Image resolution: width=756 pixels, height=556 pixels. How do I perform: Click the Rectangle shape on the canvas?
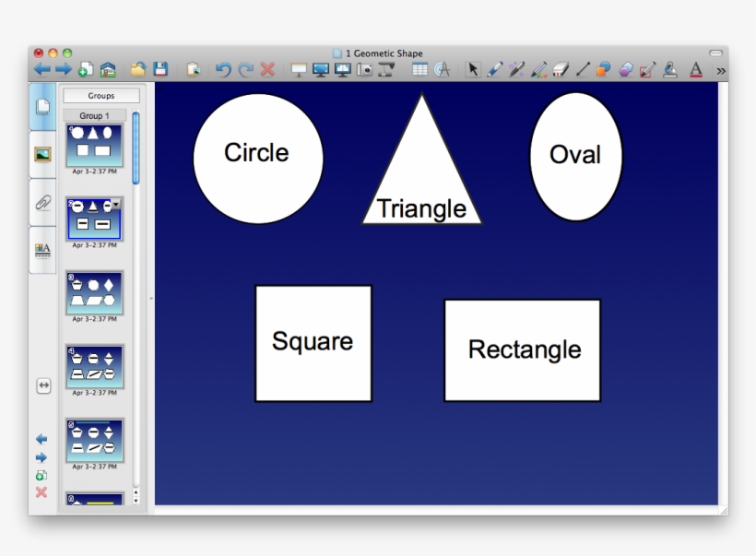[522, 350]
